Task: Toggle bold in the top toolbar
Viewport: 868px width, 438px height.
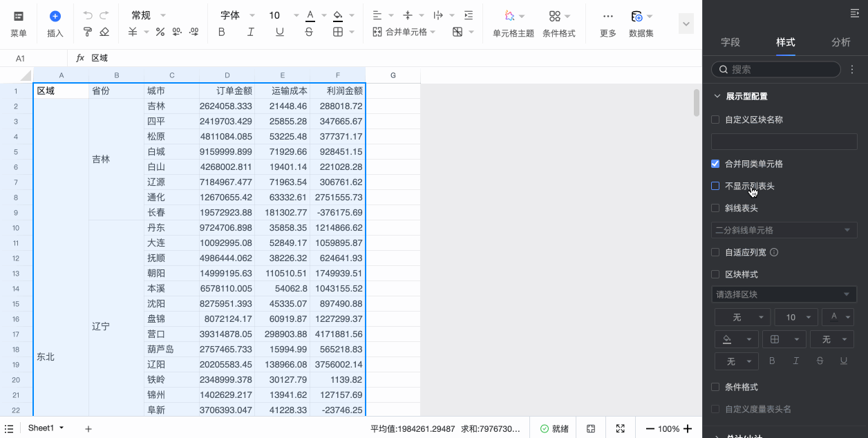Action: click(222, 32)
